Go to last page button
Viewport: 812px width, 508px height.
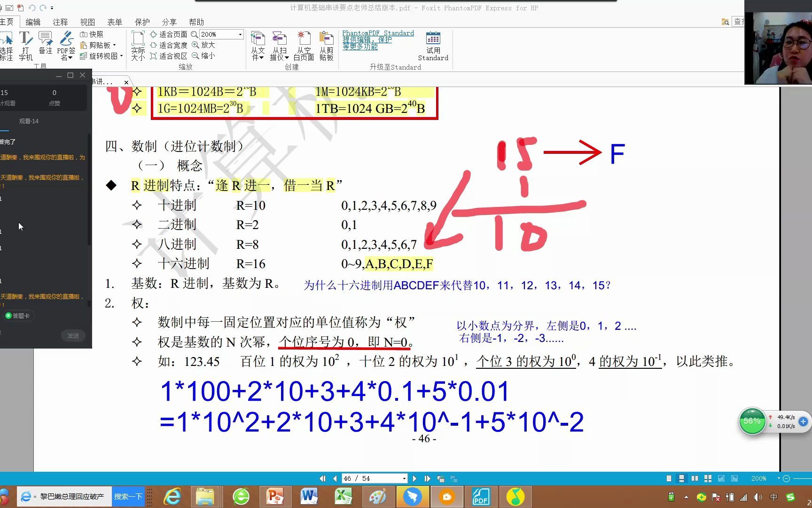click(x=427, y=478)
